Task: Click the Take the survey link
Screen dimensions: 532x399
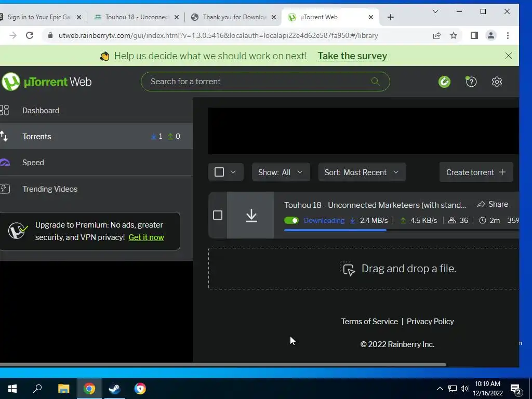Action: coord(352,56)
